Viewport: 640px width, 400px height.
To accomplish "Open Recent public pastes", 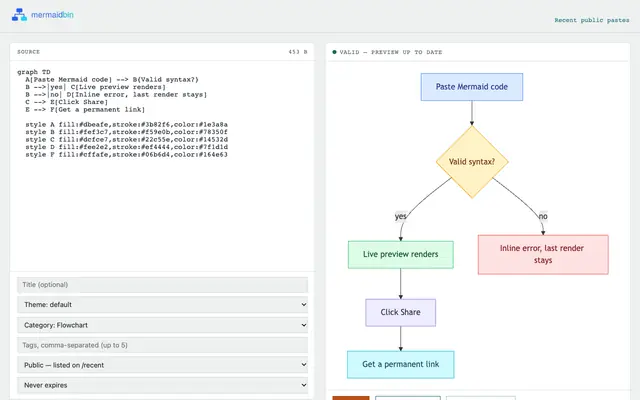I will [x=591, y=20].
